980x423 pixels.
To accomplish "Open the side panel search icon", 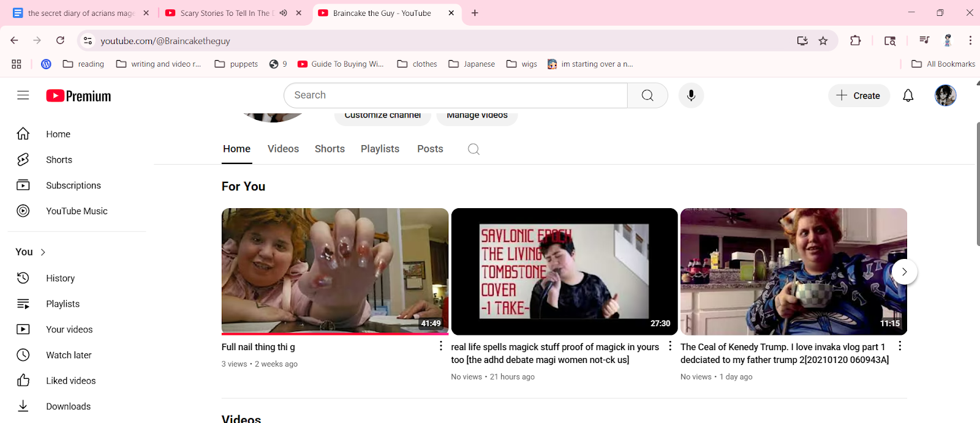I will click(890, 40).
